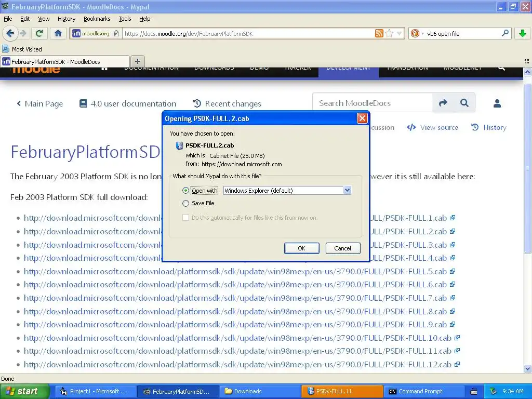Open the View menu
The image size is (532, 399).
[x=44, y=19]
